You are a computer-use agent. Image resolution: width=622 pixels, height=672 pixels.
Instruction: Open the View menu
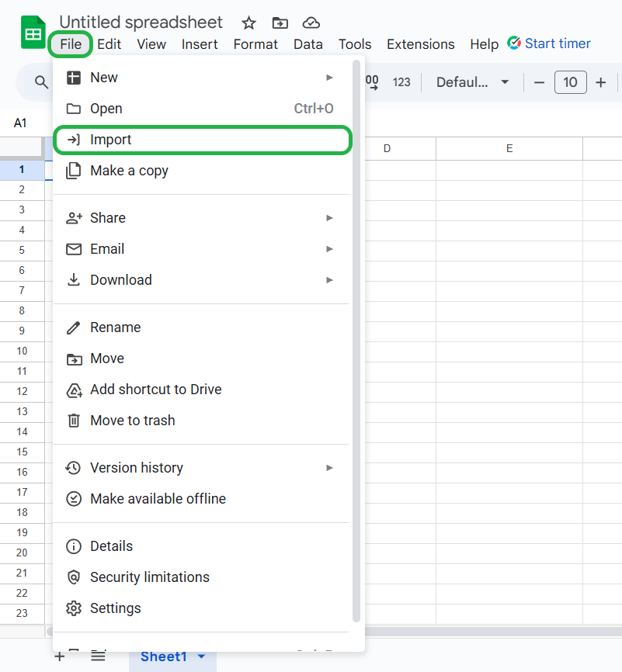151,44
